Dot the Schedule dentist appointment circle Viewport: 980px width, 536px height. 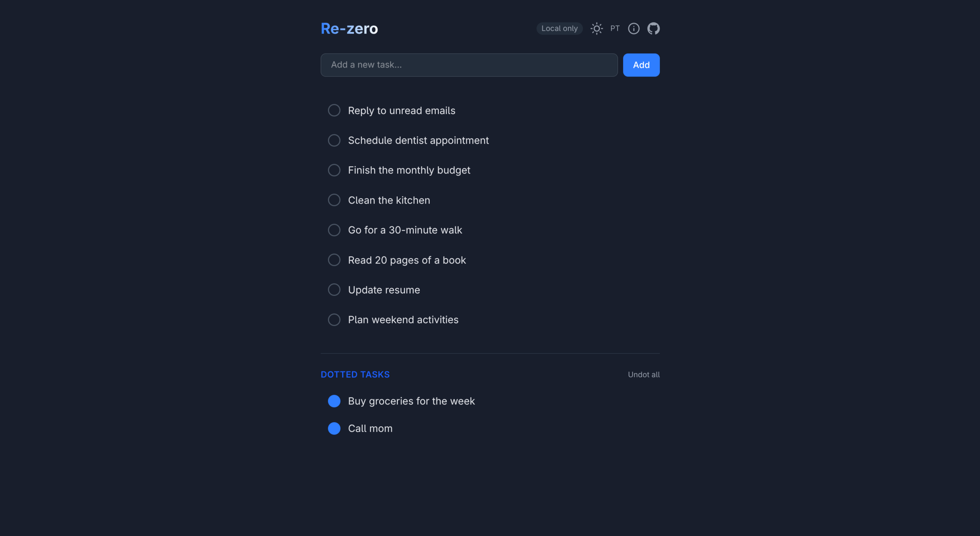click(334, 140)
